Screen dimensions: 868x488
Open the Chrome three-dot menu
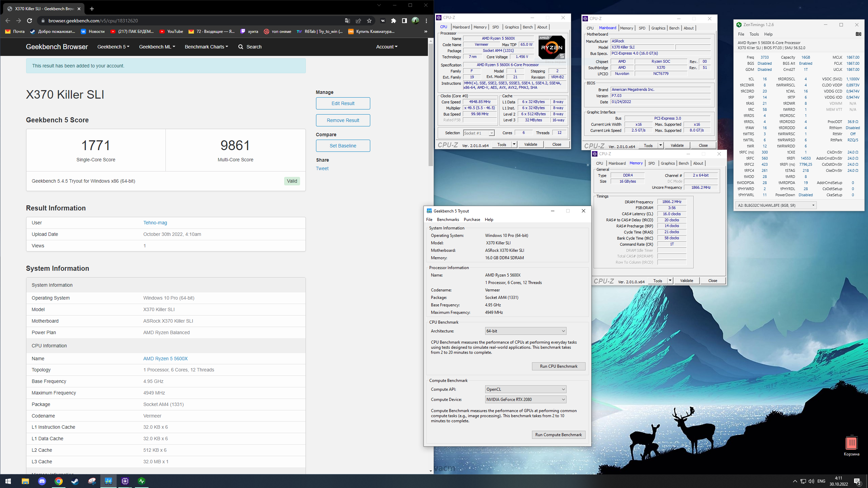click(x=426, y=21)
